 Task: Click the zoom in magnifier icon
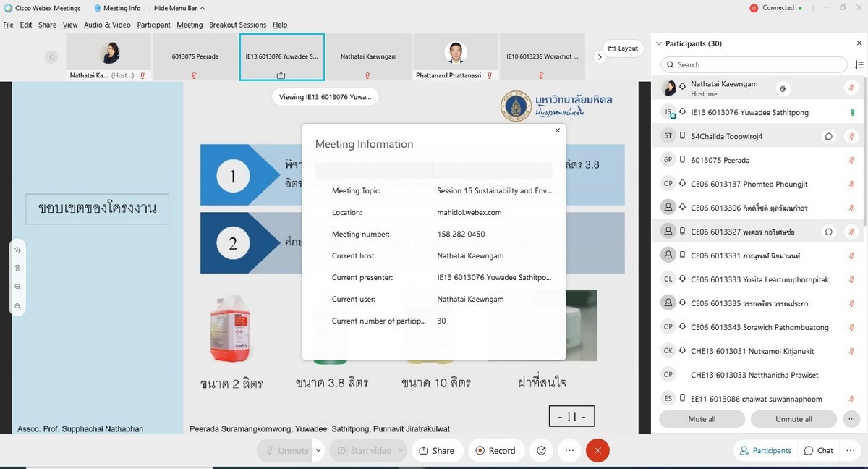coord(17,287)
